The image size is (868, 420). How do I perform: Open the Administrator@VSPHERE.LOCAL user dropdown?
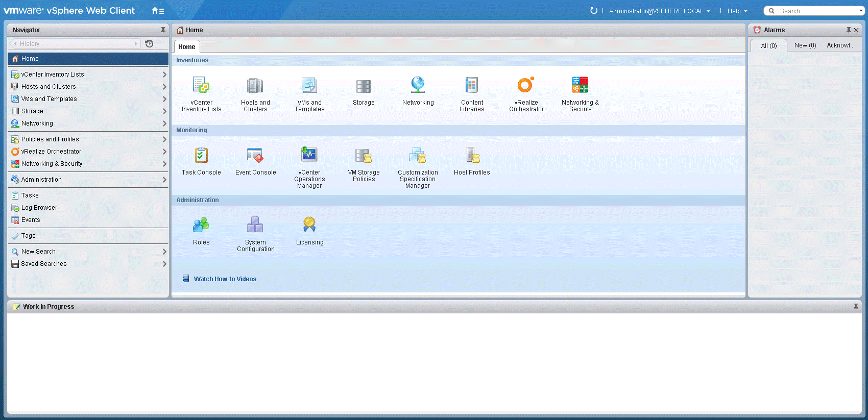click(659, 11)
